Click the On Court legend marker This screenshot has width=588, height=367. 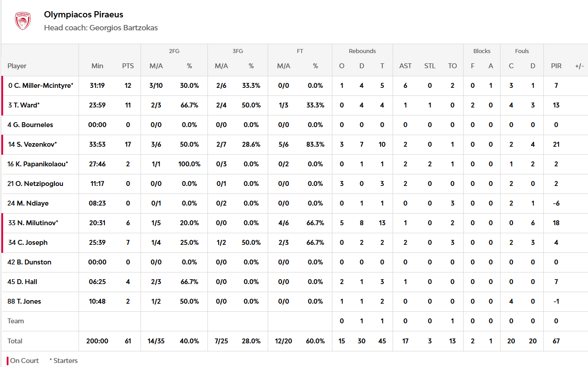[8, 361]
